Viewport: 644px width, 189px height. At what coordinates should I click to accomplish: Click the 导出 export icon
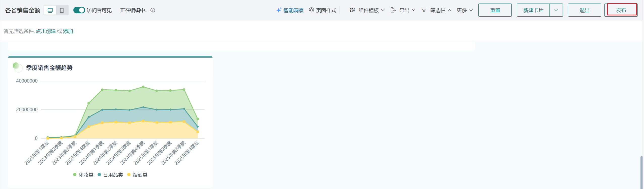393,10
